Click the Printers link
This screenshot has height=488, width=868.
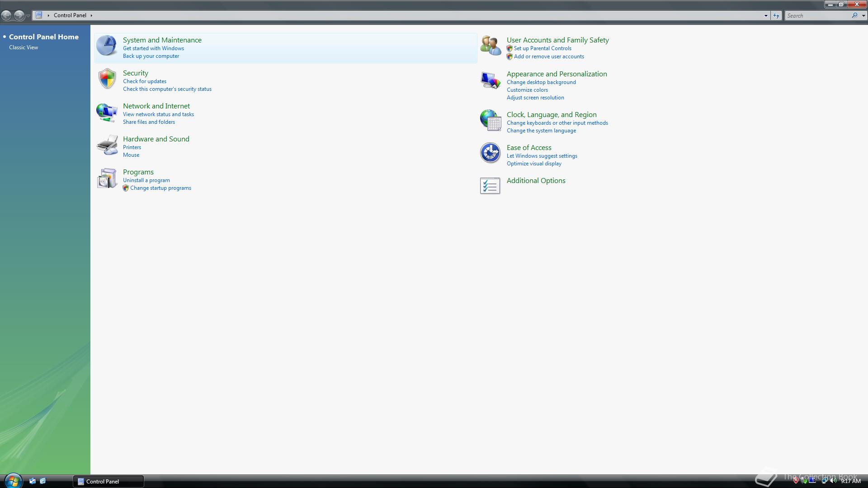click(132, 147)
